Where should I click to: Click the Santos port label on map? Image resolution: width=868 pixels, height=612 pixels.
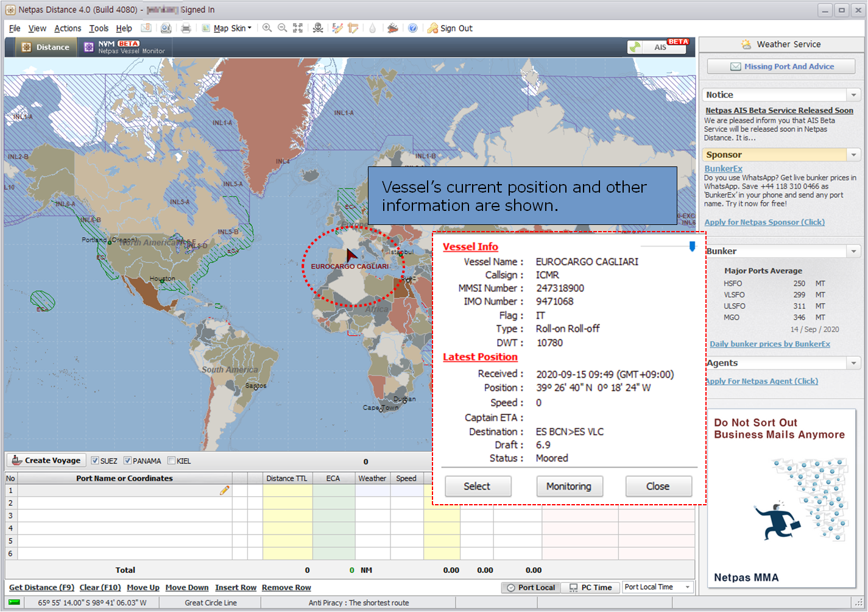[256, 386]
